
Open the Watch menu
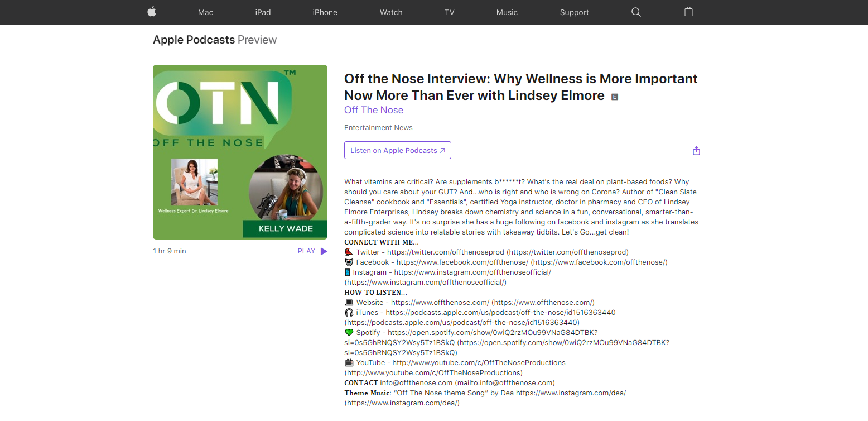391,12
